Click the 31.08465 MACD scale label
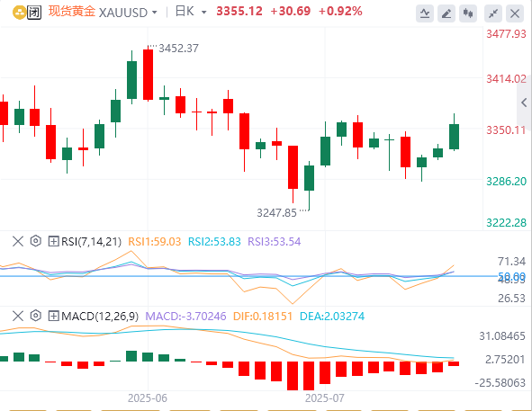Viewport: 532px width, 411px height. [502, 336]
